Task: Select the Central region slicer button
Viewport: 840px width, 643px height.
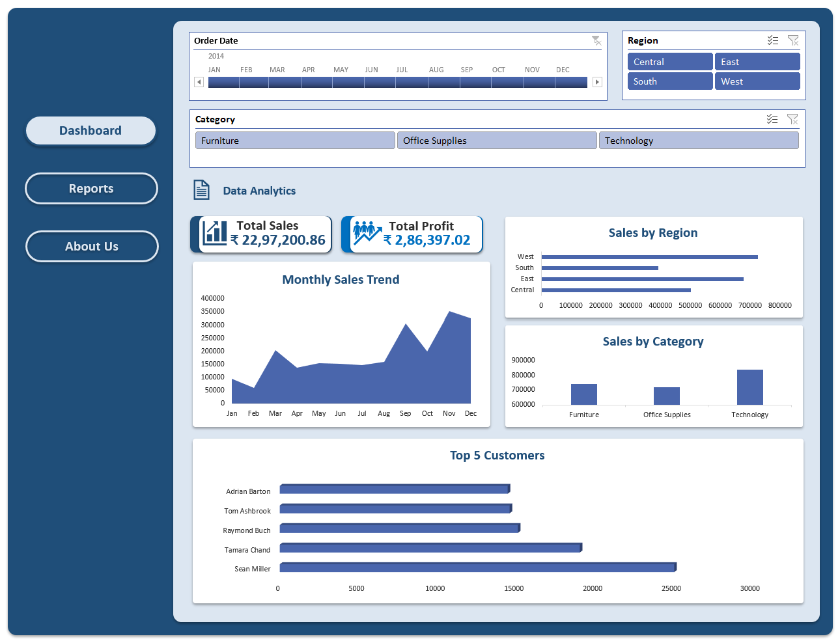Action: pos(670,61)
